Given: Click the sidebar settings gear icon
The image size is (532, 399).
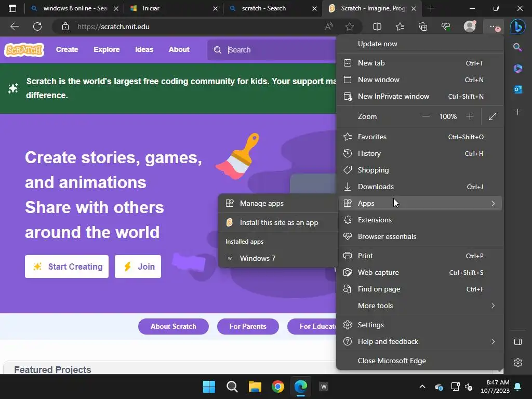Looking at the screenshot, I should tap(518, 363).
